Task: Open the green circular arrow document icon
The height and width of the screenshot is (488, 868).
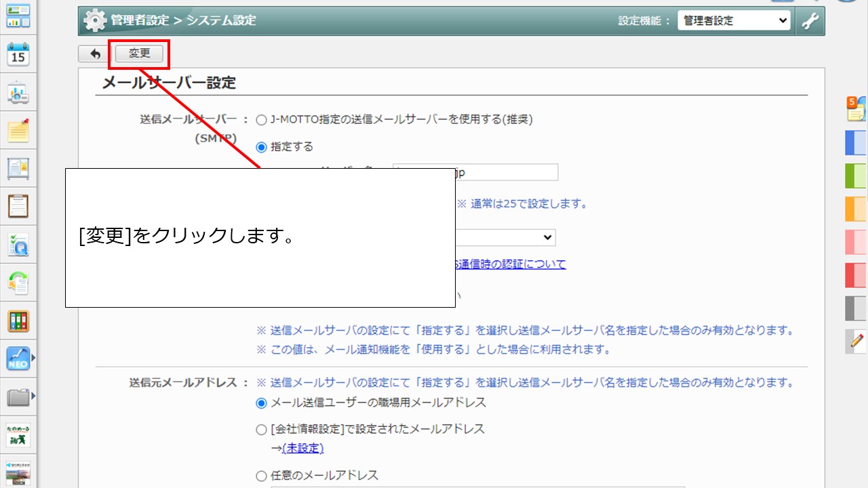Action: [18, 283]
